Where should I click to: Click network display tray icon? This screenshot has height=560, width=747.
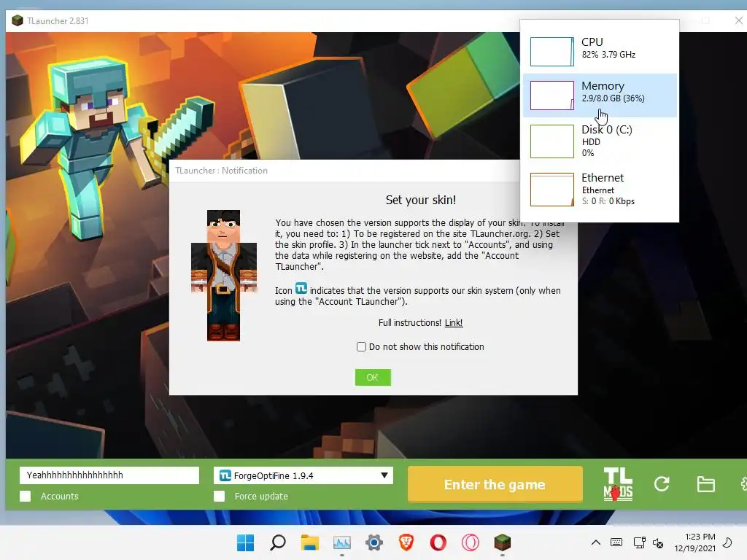[639, 542]
